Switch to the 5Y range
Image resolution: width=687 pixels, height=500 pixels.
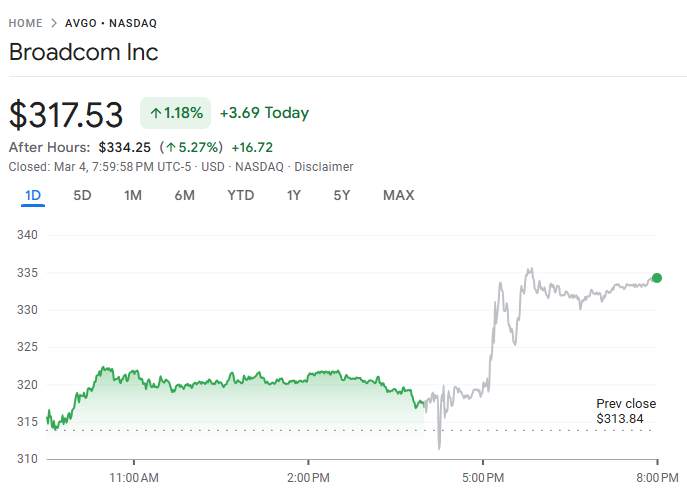point(342,195)
